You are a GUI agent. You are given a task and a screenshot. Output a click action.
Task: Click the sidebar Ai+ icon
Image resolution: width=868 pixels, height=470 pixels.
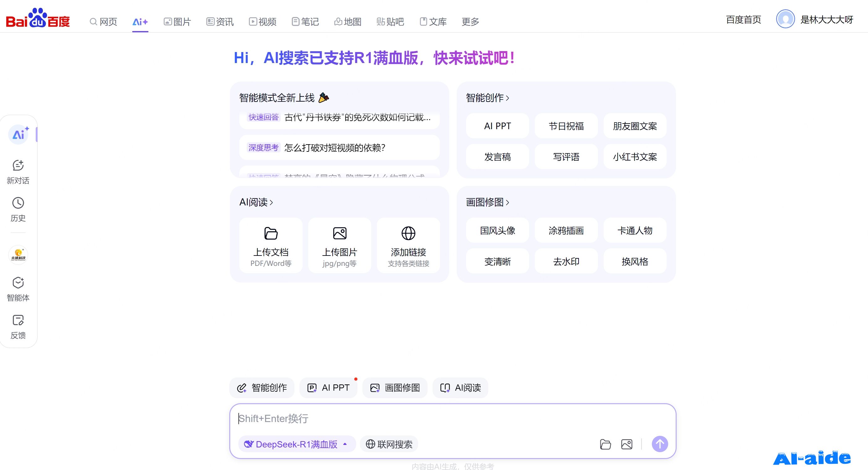coord(18,135)
